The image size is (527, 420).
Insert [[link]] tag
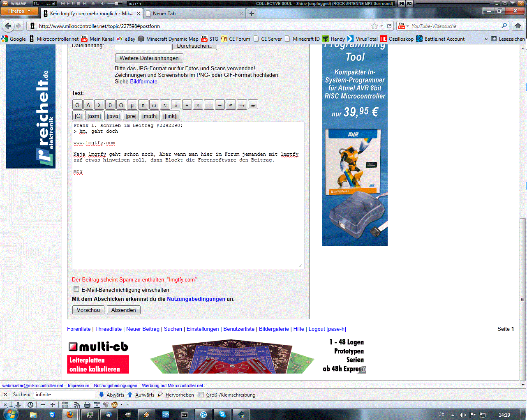tap(170, 116)
